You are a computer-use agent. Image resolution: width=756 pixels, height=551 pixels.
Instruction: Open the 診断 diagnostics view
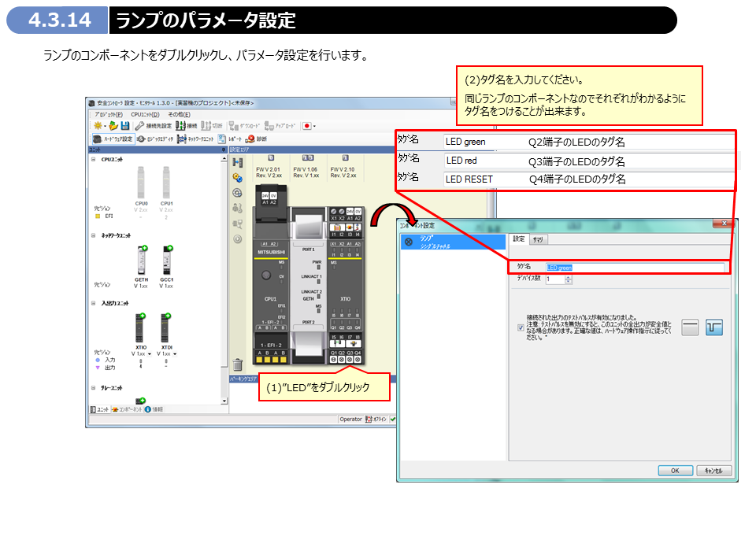(256, 139)
